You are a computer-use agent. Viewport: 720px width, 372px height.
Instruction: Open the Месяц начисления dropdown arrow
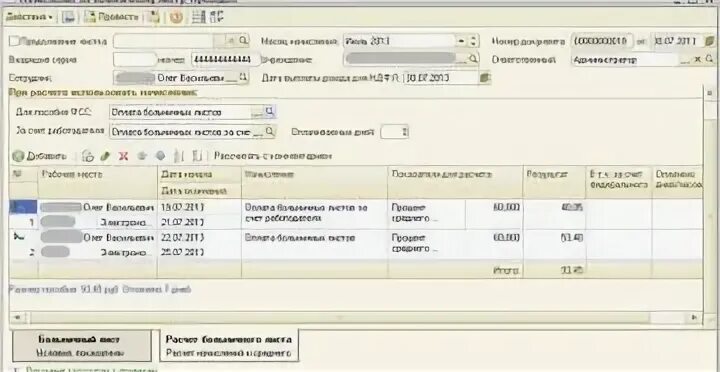click(462, 41)
